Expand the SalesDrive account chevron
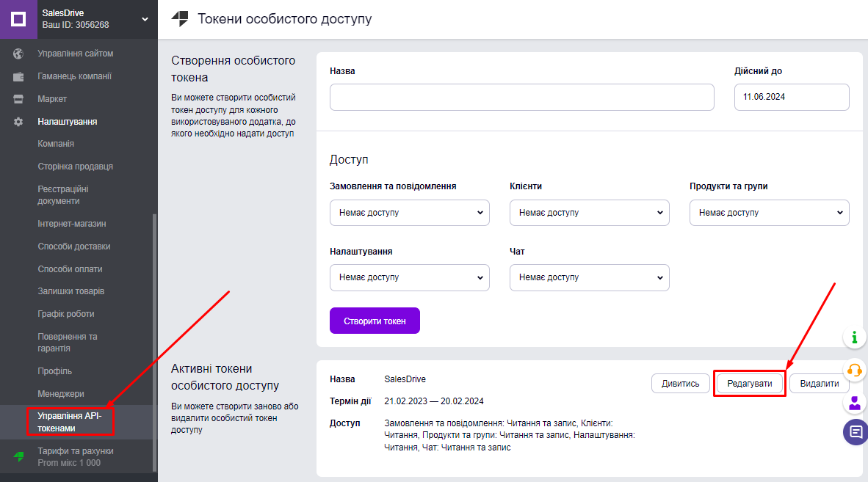 tap(145, 19)
